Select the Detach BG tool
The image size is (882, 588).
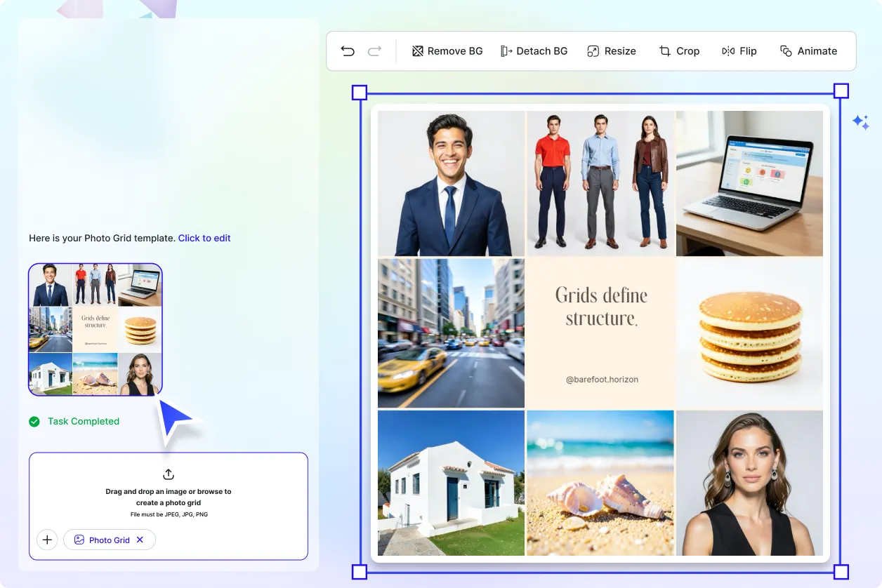coord(534,51)
